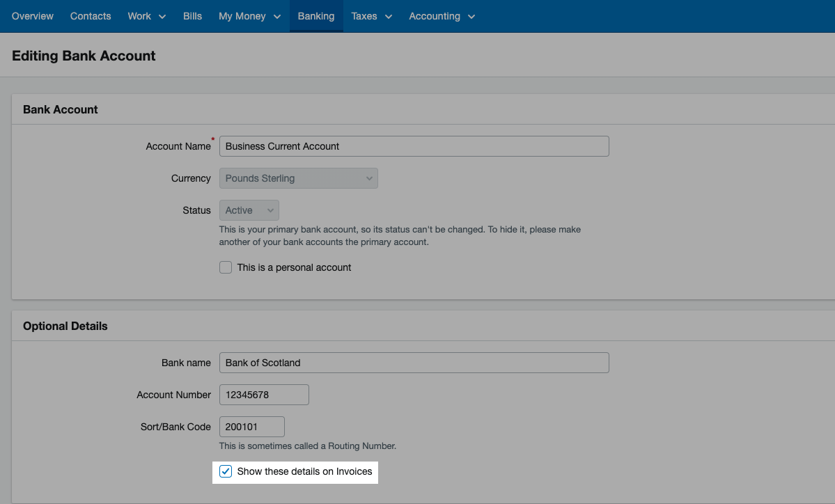The image size is (835, 504).
Task: Select the Banking tab
Action: tap(315, 16)
